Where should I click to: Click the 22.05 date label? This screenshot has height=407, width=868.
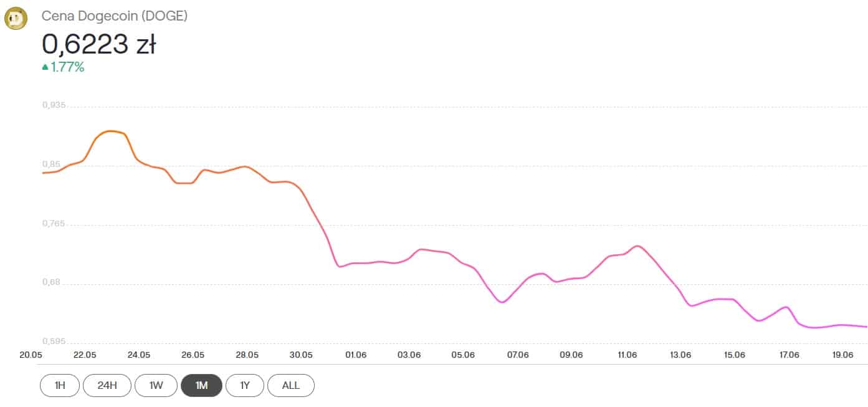[85, 355]
